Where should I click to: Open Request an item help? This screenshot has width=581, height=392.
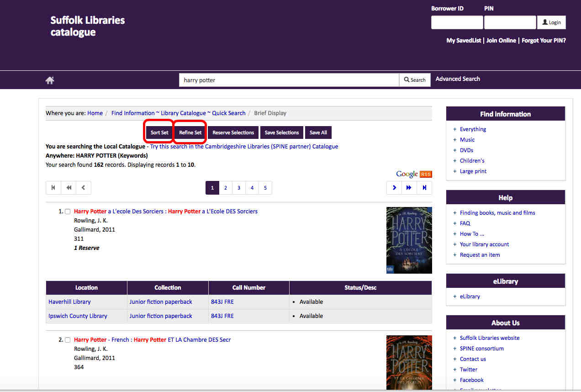480,255
